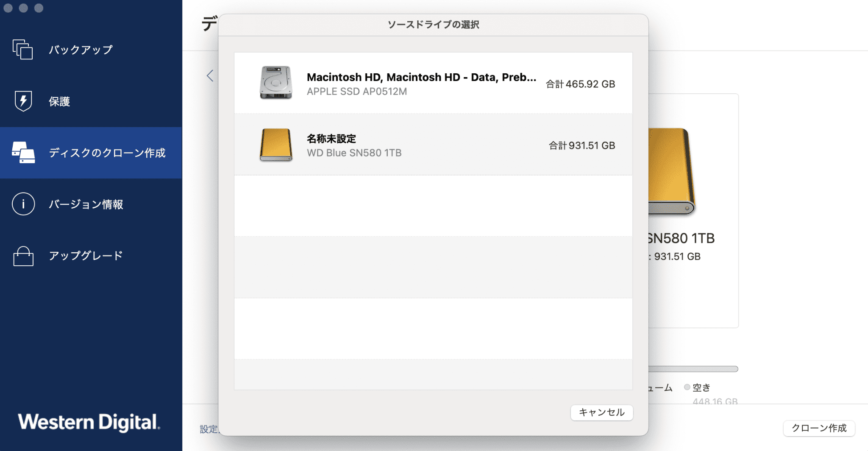Click the ソースドライブの選択 dialog title
The width and height of the screenshot is (868, 451).
click(433, 25)
